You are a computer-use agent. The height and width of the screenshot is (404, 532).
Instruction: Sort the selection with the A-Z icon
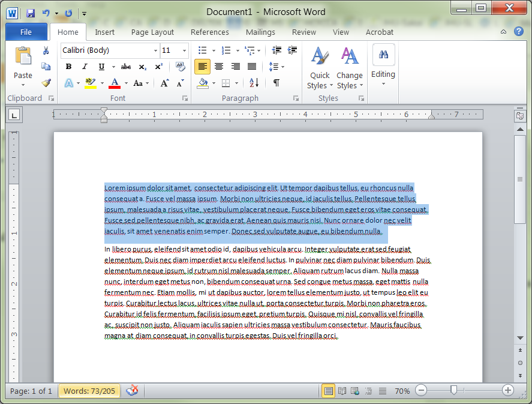[x=253, y=82]
